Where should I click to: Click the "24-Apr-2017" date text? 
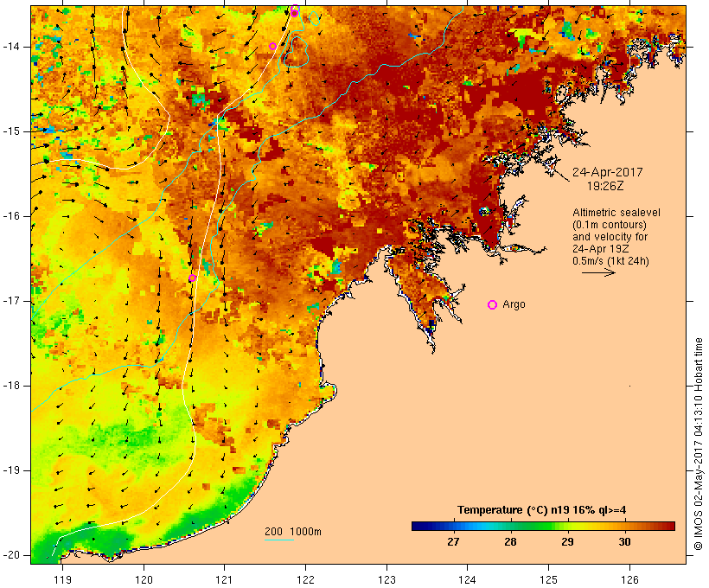coord(607,172)
